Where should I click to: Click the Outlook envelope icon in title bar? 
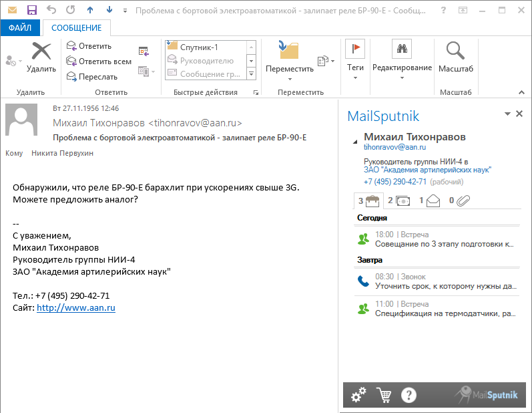[12, 10]
